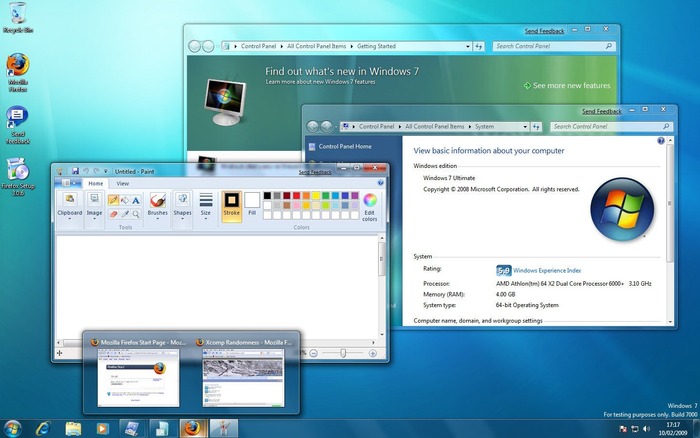
Task: Pick the red color swatch
Action: [x=296, y=196]
